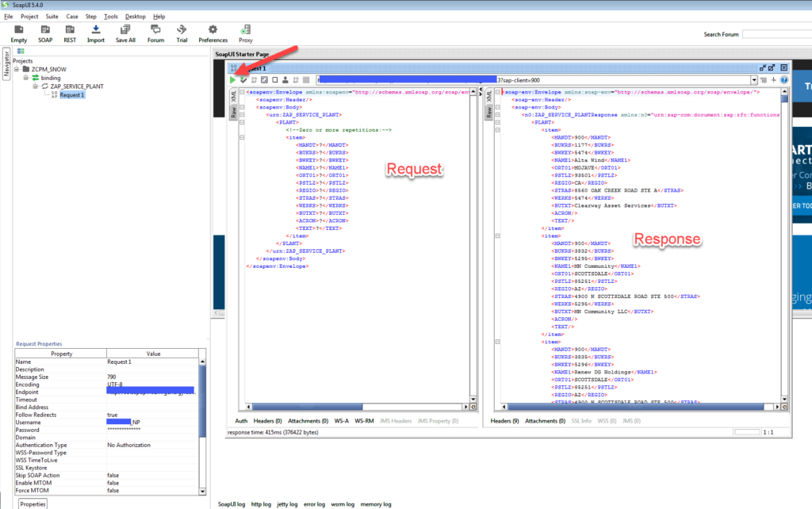Click request editor horizontal scrollbar
Screen dimensions: 812x509
tap(356, 407)
